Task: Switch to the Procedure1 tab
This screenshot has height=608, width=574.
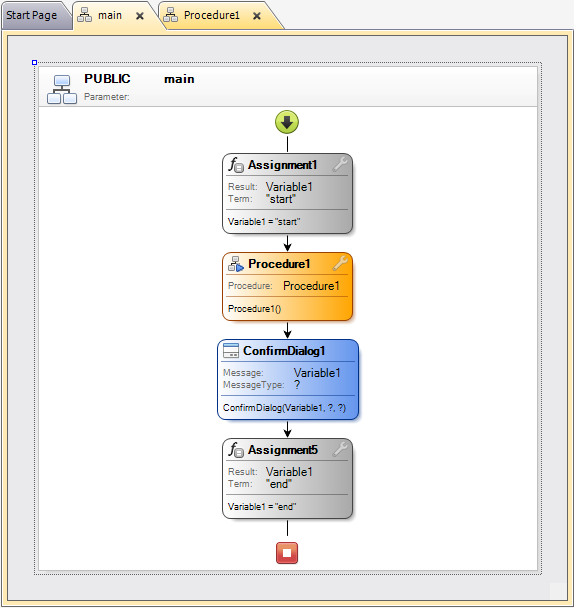Action: click(x=212, y=16)
